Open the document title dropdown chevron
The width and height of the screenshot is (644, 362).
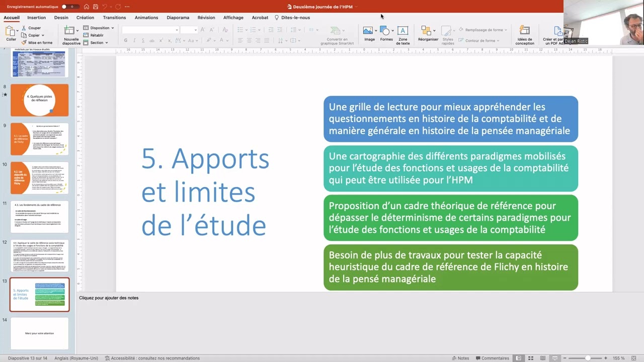(356, 7)
